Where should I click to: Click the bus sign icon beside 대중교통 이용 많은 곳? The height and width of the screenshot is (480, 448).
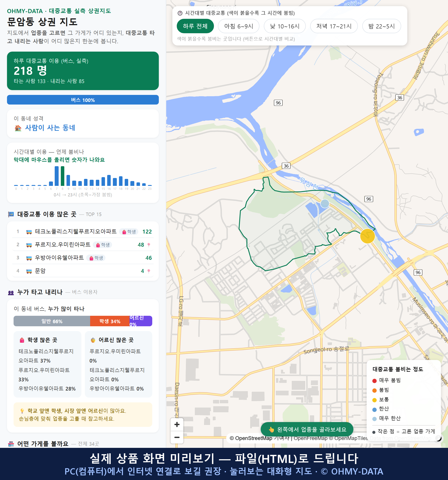pyautogui.click(x=11, y=214)
